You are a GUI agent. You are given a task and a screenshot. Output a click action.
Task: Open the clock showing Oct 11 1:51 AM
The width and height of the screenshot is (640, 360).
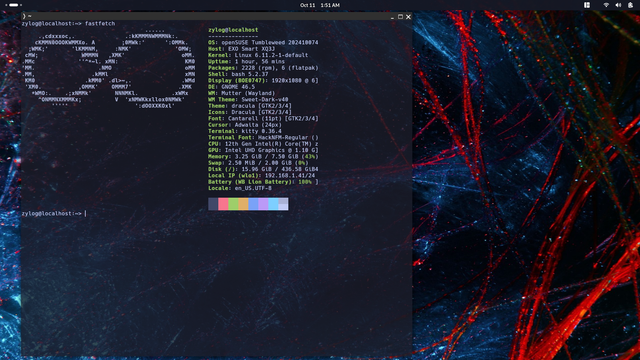point(320,5)
